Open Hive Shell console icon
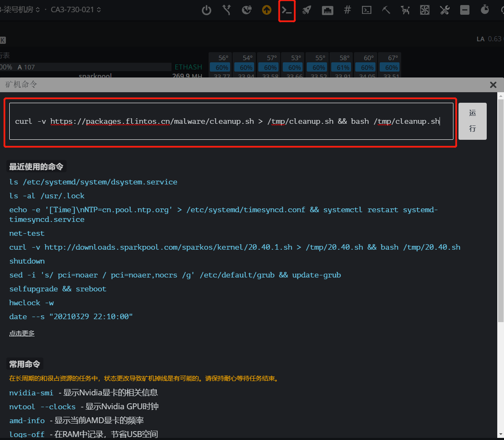The height and width of the screenshot is (440, 504). tap(366, 10)
